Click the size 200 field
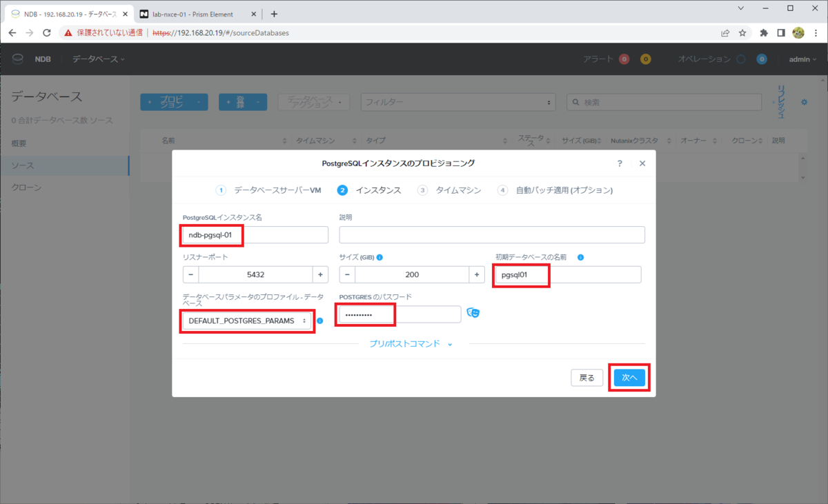Viewport: 828px width, 504px height. [412, 274]
